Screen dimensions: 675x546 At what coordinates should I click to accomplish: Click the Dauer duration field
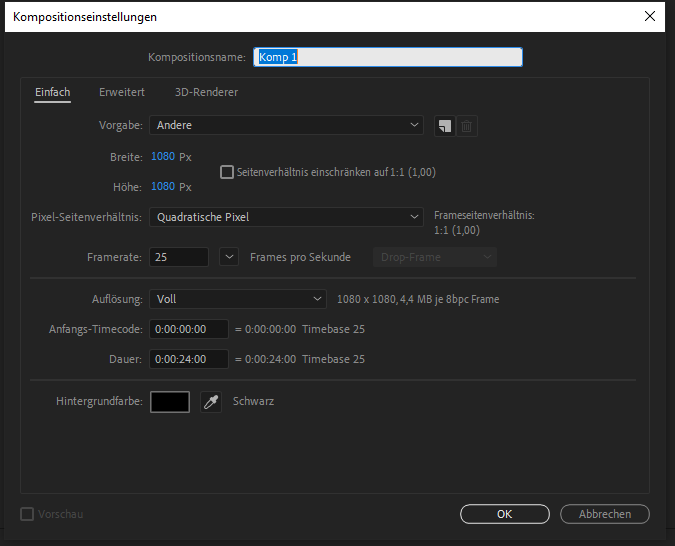(189, 360)
